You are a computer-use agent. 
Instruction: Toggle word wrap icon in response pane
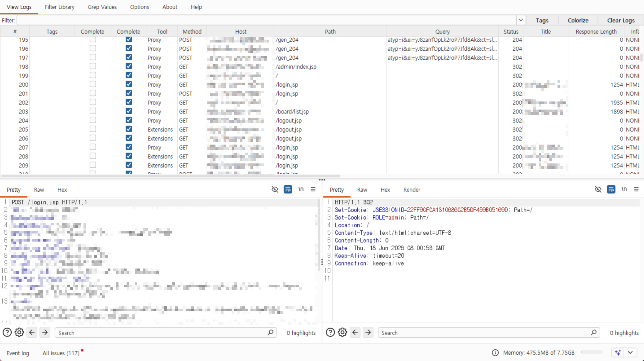coord(611,189)
